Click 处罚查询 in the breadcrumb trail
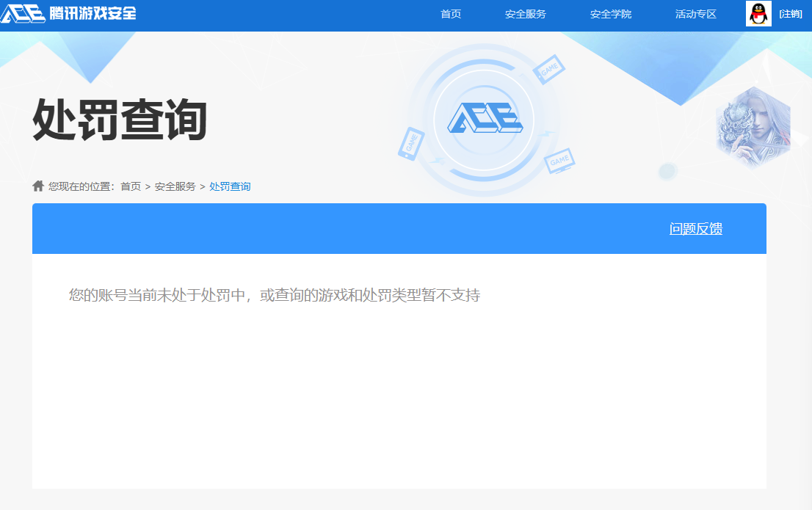Image resolution: width=812 pixels, height=510 pixels. tap(229, 186)
